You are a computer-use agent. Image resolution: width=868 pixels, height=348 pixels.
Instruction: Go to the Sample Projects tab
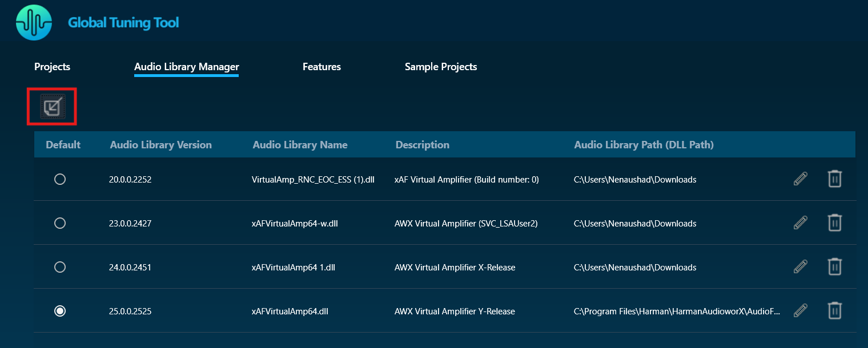(441, 67)
